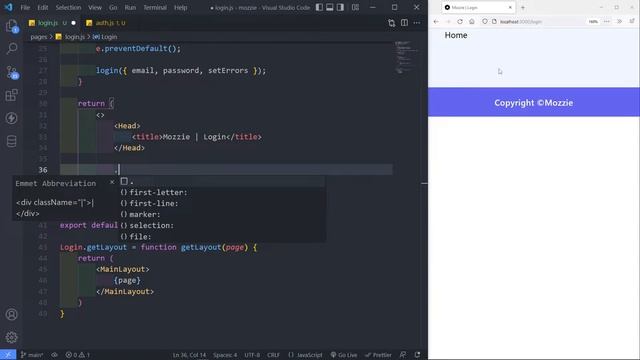Click Prettier in the status bar

378,355
